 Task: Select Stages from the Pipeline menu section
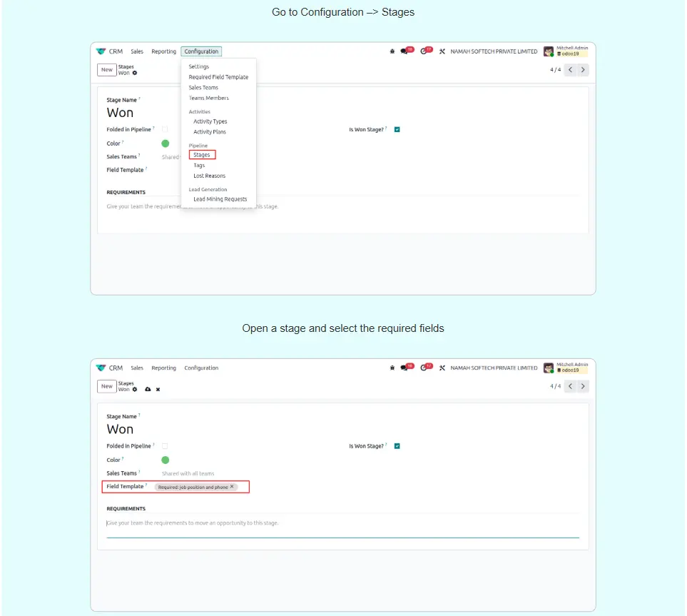coord(202,155)
